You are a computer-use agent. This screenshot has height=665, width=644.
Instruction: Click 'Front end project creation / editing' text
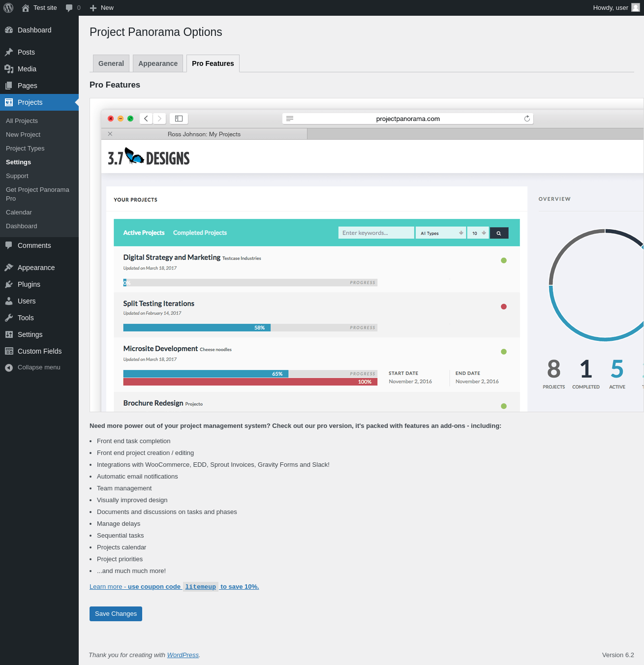coord(146,453)
